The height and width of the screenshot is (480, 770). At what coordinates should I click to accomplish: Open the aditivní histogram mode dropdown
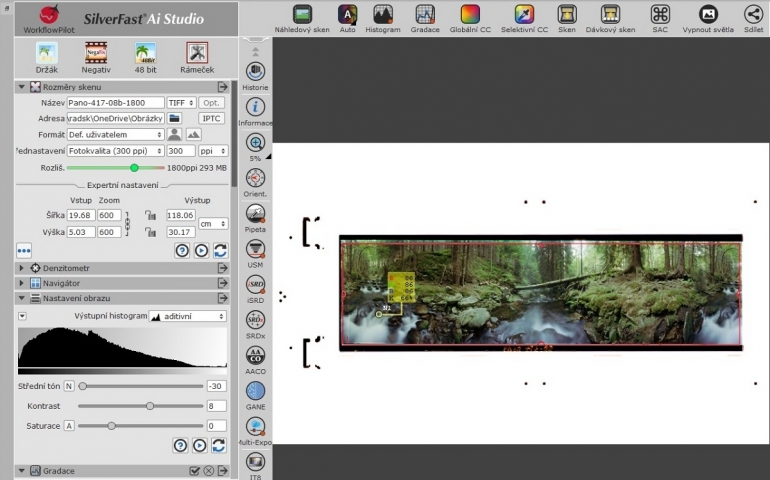pos(188,316)
